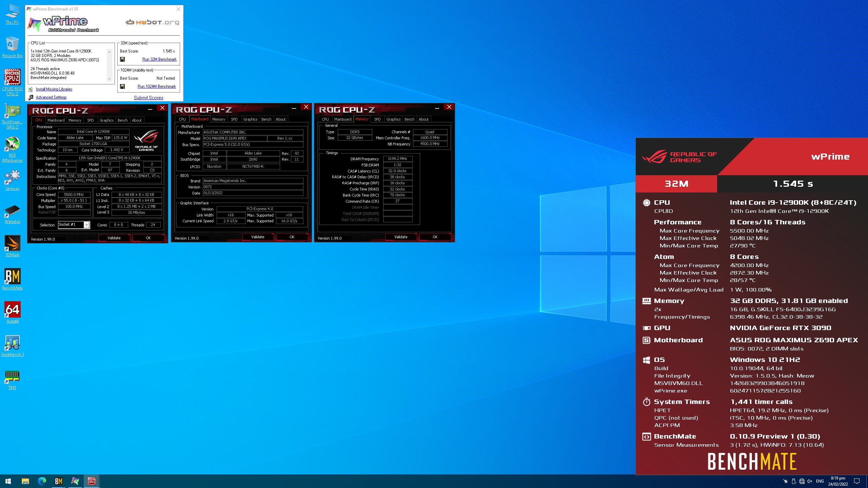Viewport: 868px width, 488px height.
Task: Click save icon beside Run 32M Benchmark
Action: tap(122, 59)
